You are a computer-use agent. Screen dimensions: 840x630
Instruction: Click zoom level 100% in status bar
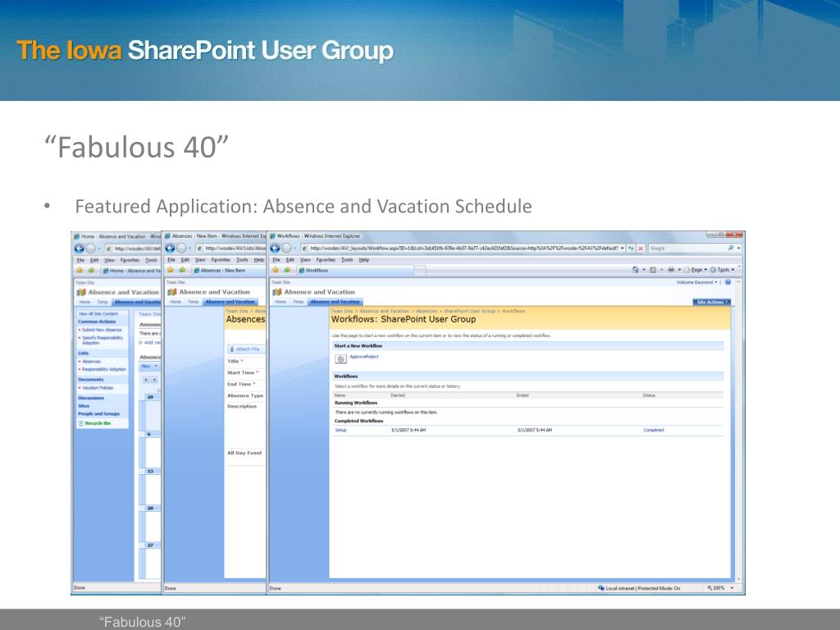[716, 588]
